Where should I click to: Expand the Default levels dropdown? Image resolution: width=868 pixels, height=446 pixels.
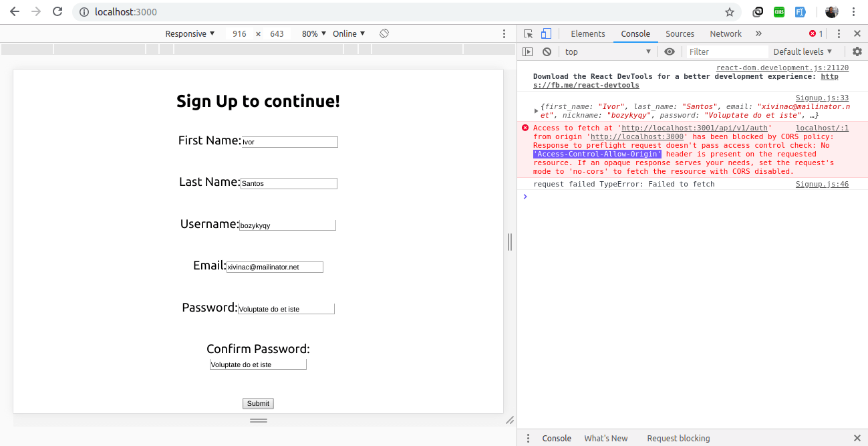[x=803, y=51]
